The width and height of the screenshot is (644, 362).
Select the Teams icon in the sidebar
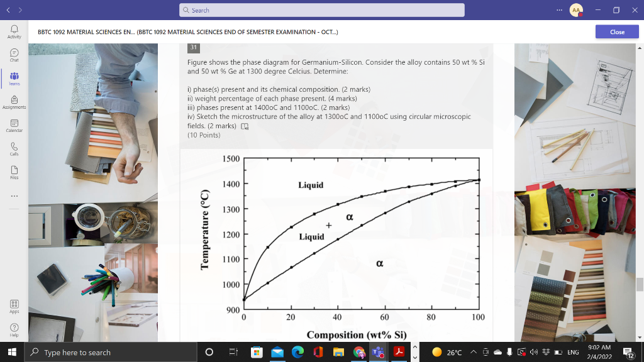coord(14,77)
